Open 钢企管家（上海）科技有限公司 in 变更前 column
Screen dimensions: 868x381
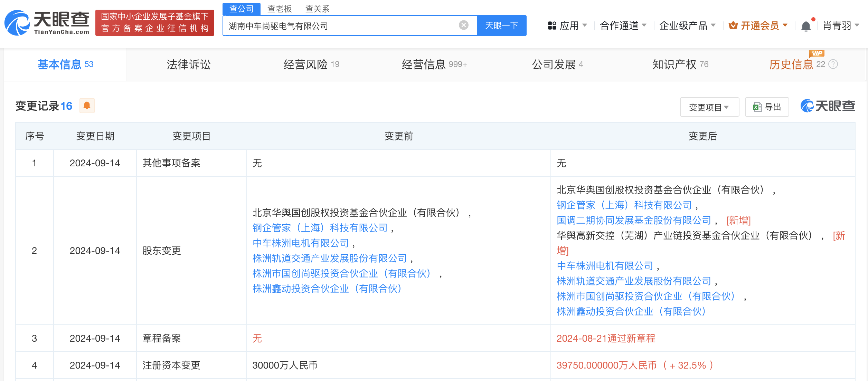click(x=320, y=228)
